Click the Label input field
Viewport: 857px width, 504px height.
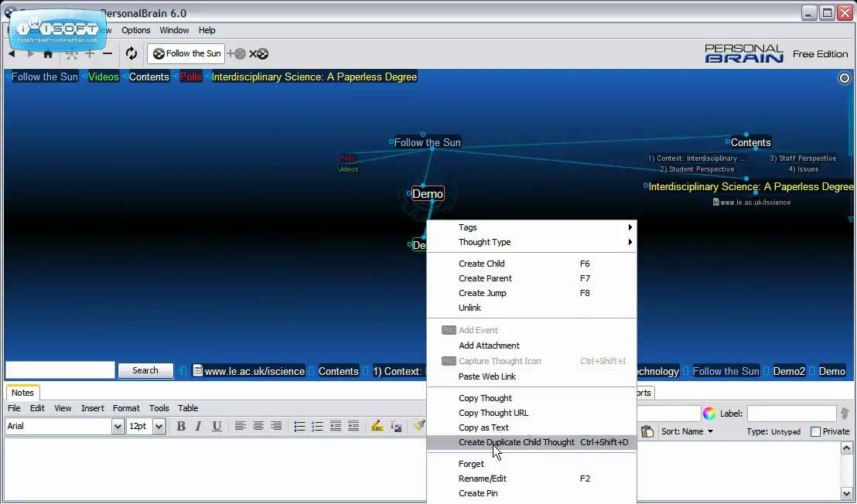tap(791, 414)
